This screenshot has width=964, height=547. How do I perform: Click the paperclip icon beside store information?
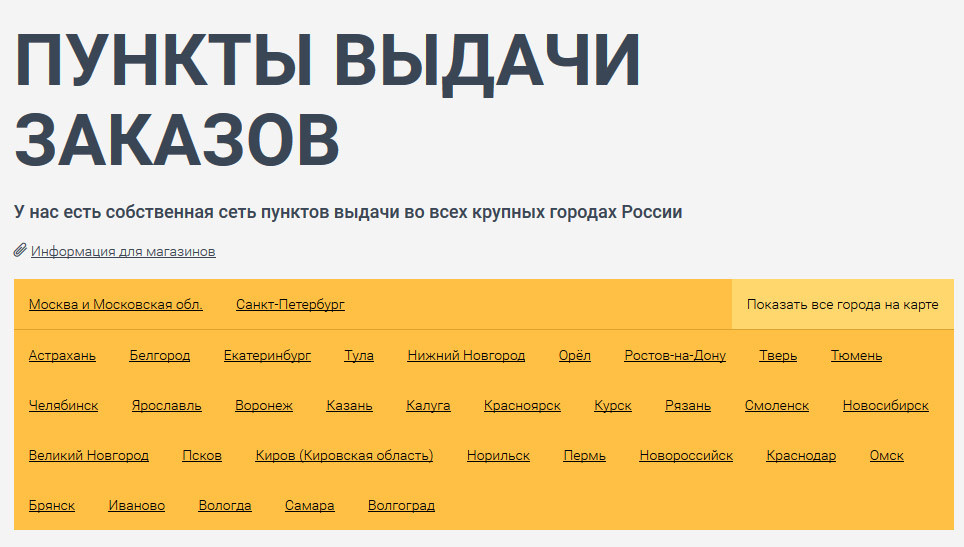[20, 251]
